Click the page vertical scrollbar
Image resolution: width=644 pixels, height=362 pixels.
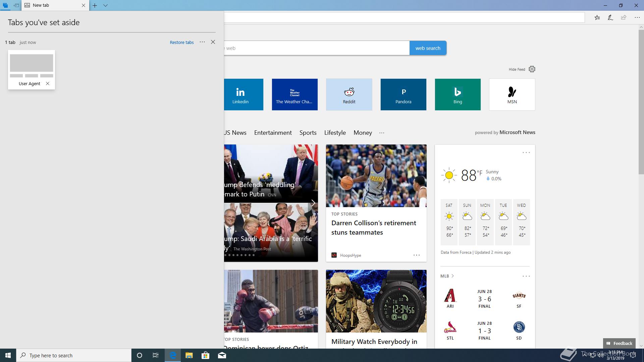[641, 102]
